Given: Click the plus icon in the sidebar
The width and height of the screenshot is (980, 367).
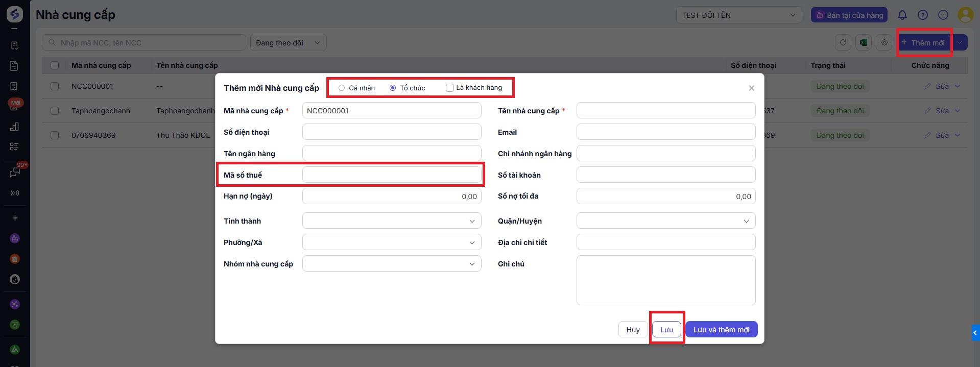Looking at the screenshot, I should pos(15,218).
